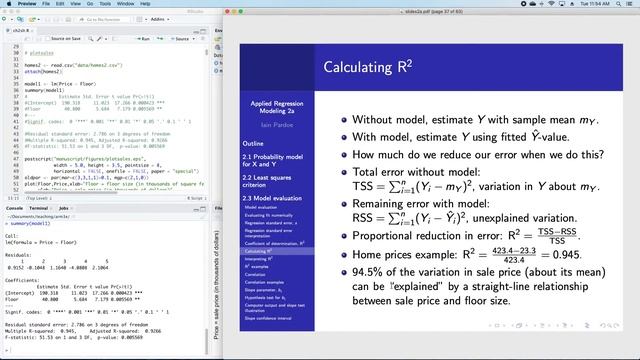
Task: Click the cloud status icon in menu bar
Action: 533,4
